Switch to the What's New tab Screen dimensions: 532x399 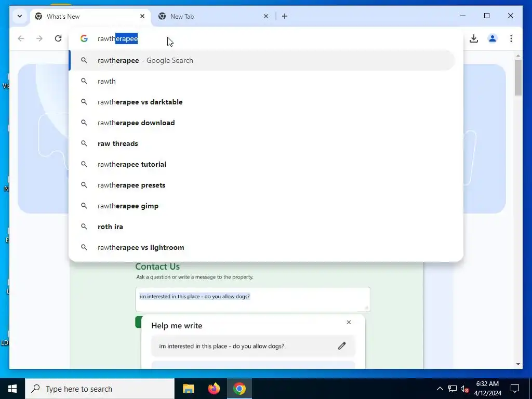90,16
